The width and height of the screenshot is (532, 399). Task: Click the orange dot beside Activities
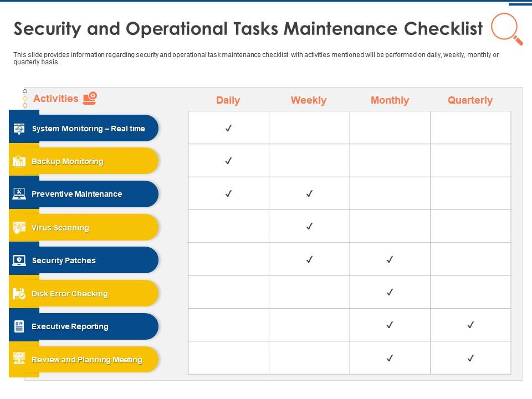25,105
